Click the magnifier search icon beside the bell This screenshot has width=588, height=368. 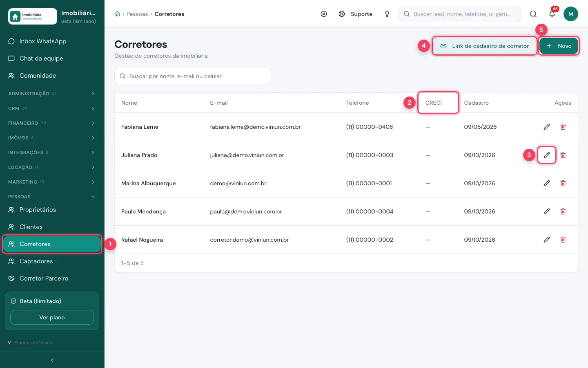533,14
